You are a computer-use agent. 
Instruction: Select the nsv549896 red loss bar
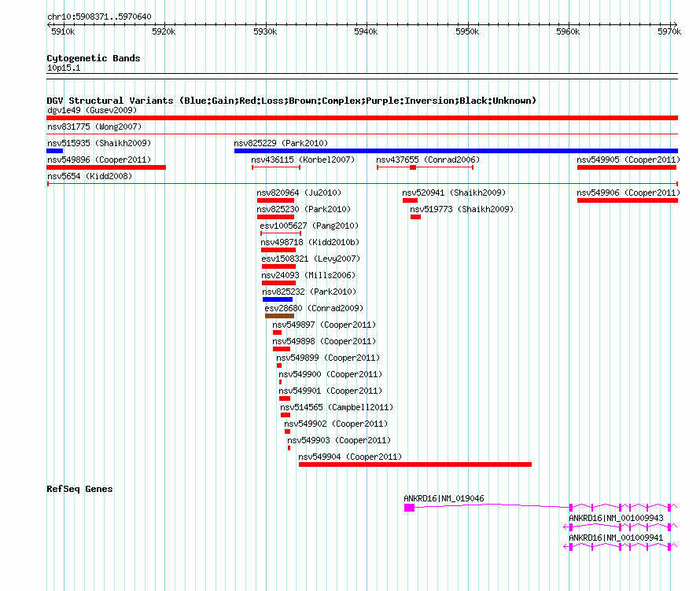pyautogui.click(x=106, y=167)
